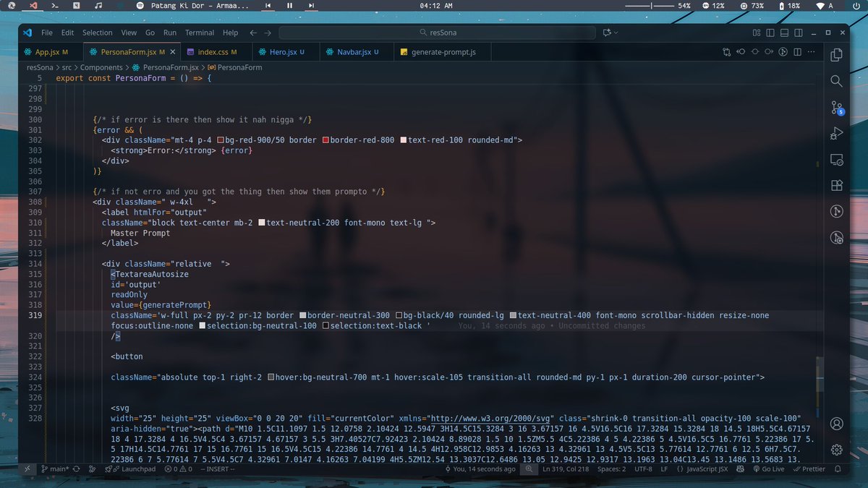Click the View Git Graph editor icon
Screen dimensions: 868x488
point(783,52)
